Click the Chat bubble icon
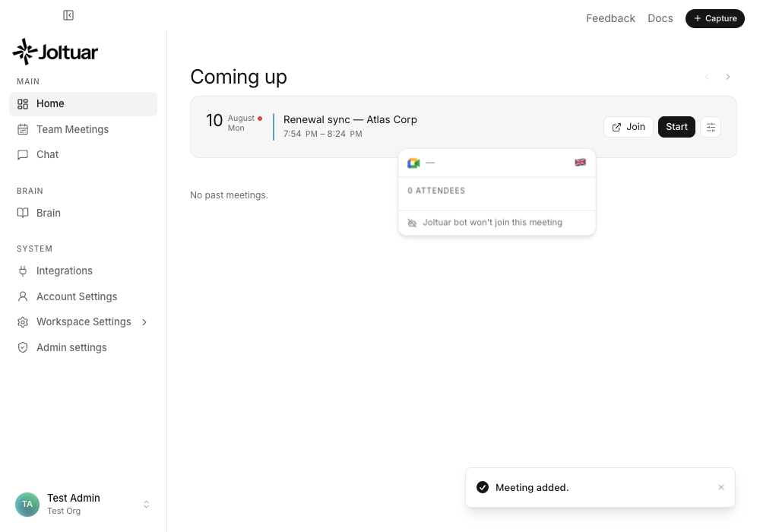760x532 pixels. [x=23, y=154]
